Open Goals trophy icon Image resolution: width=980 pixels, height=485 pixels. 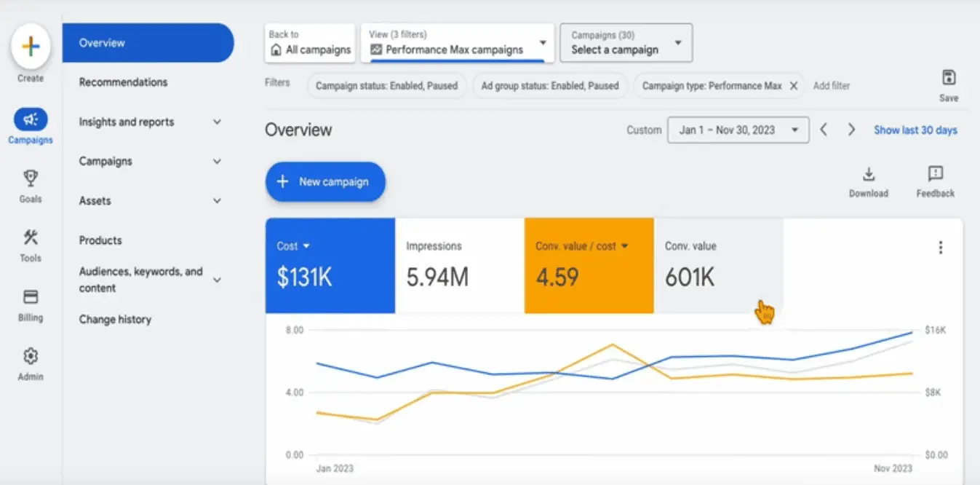[31, 178]
